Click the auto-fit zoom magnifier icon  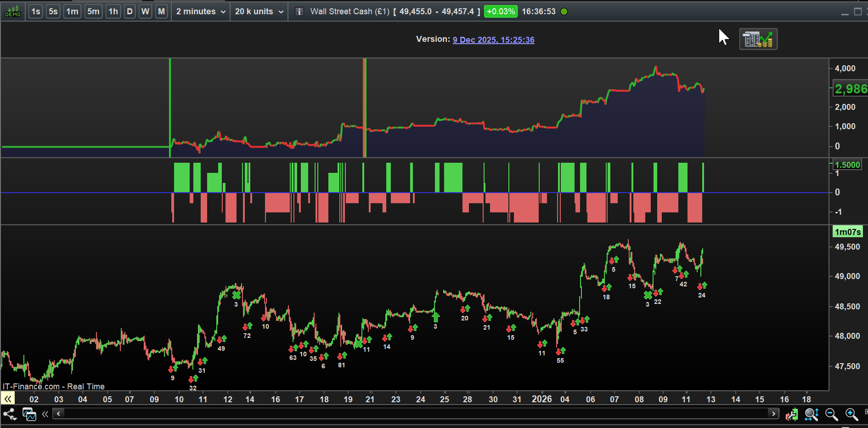[812, 415]
